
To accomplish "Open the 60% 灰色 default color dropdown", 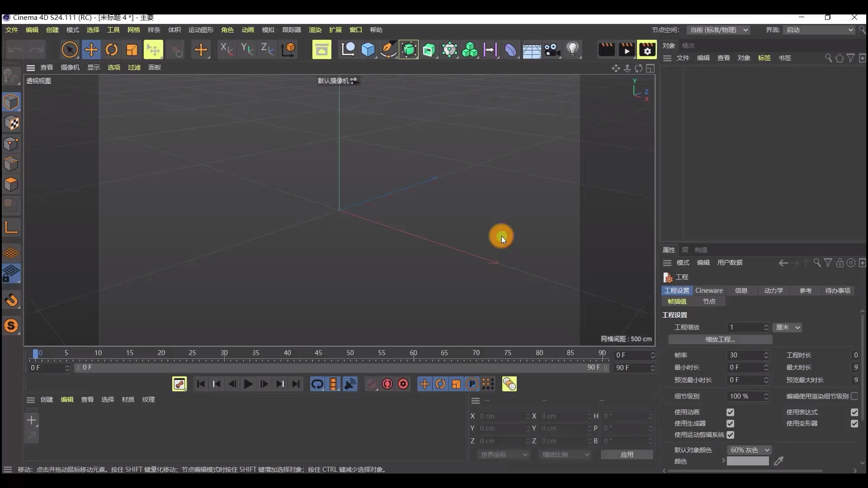I will (749, 450).
